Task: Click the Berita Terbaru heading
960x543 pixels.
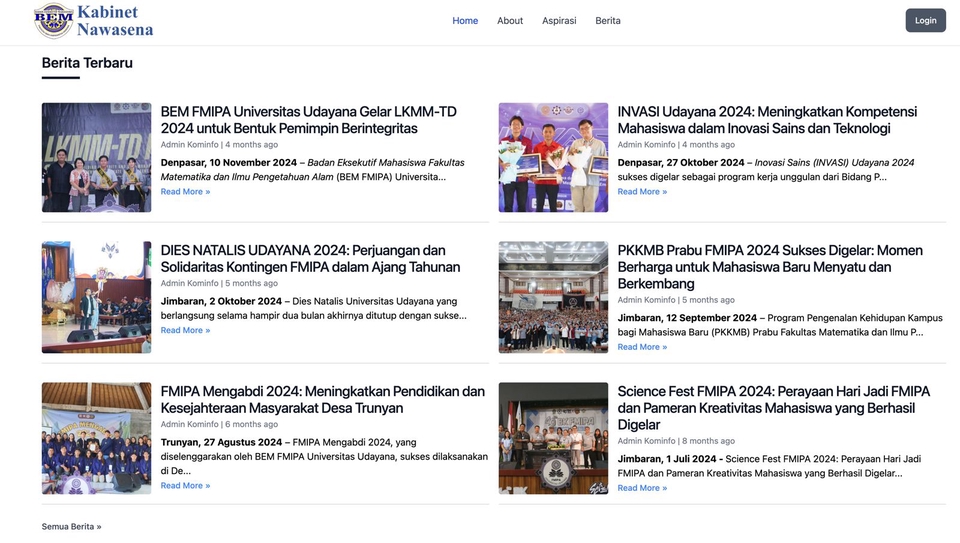Action: (x=87, y=63)
